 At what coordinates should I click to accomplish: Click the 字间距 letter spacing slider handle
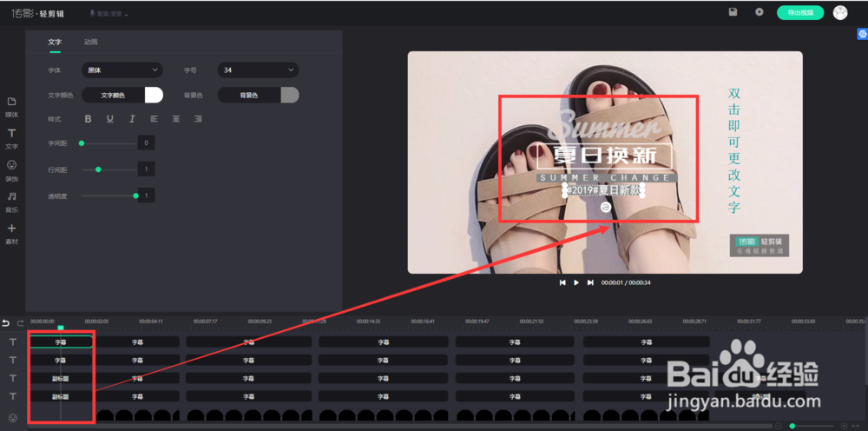point(82,143)
